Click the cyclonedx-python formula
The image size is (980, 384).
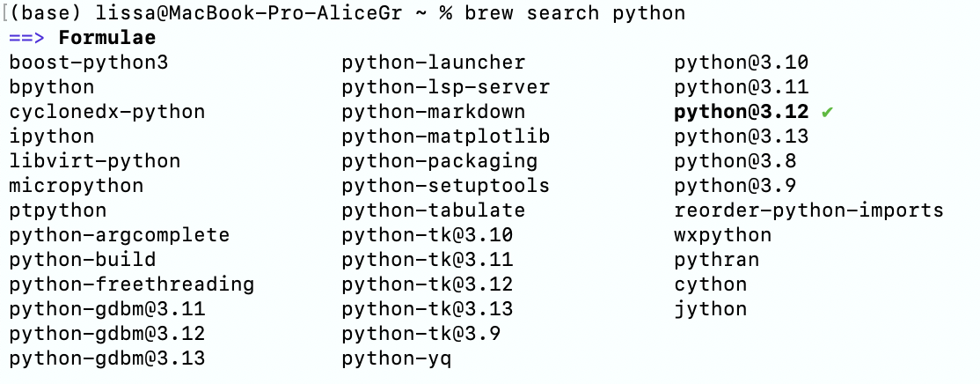[106, 112]
